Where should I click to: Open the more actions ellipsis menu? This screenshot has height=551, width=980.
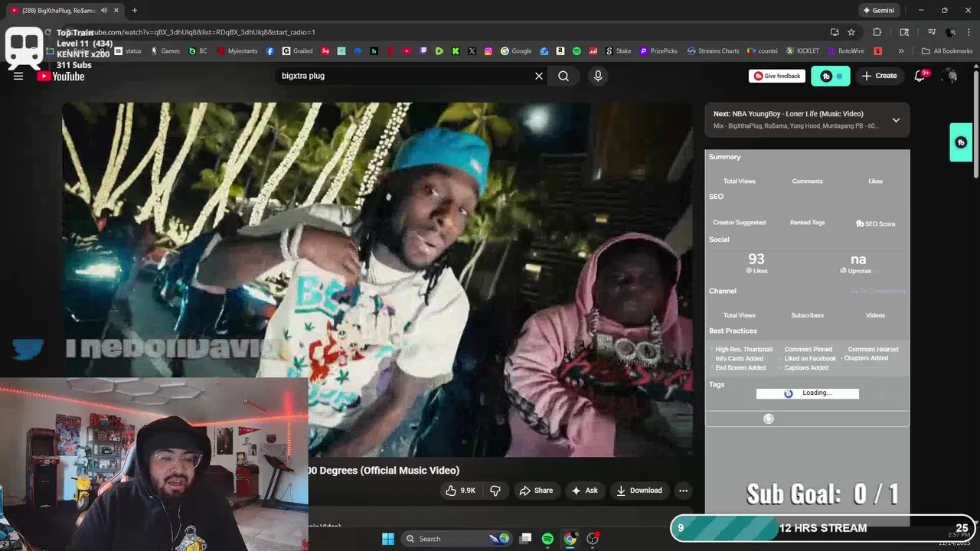(683, 491)
